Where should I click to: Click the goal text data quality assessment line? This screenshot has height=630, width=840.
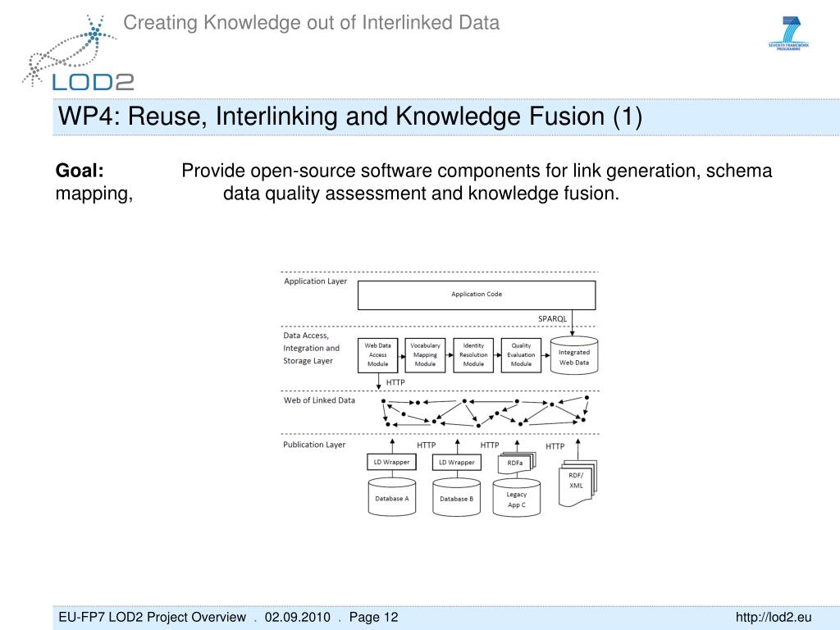click(x=421, y=194)
